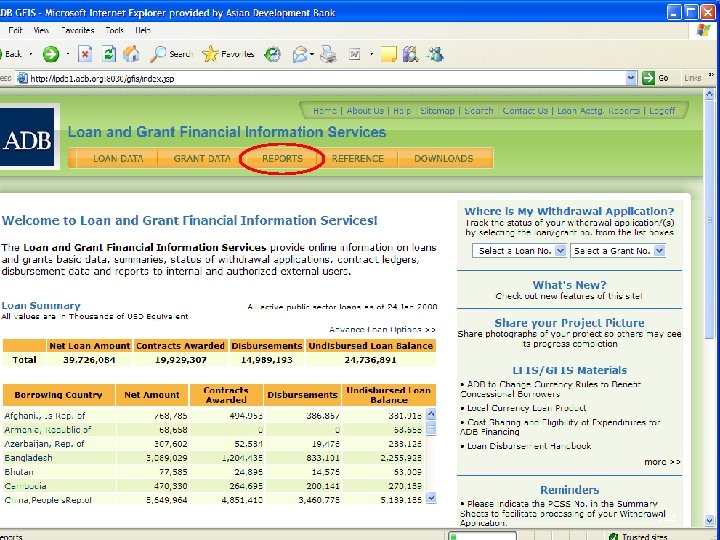The image size is (720, 540).
Task: Click the page scrollbar down arrow
Action: coord(709,521)
